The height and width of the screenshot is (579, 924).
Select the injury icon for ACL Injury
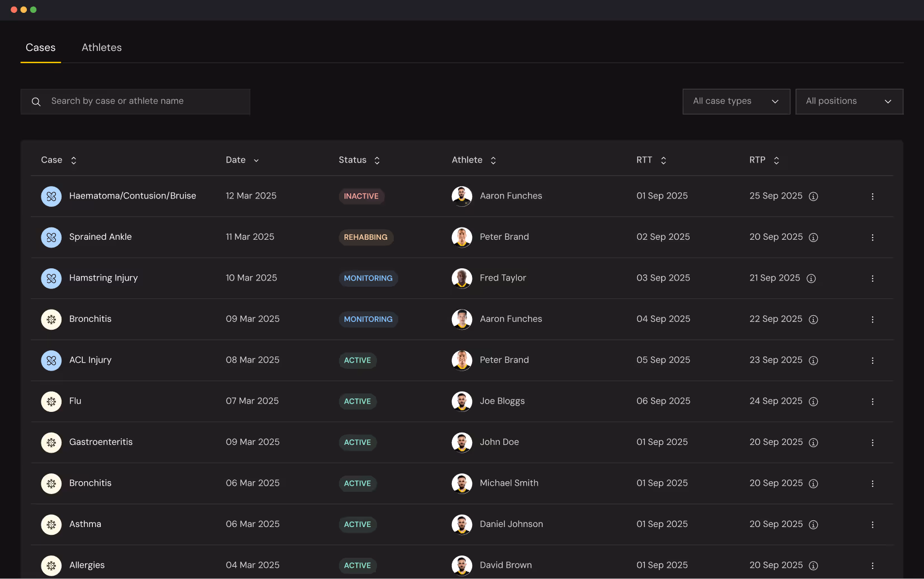(51, 360)
